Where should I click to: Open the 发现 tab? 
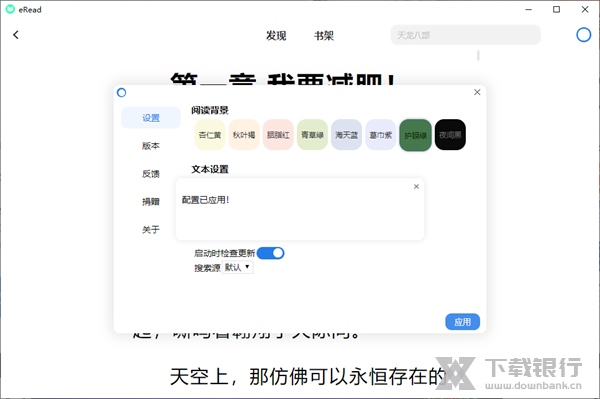click(x=276, y=36)
